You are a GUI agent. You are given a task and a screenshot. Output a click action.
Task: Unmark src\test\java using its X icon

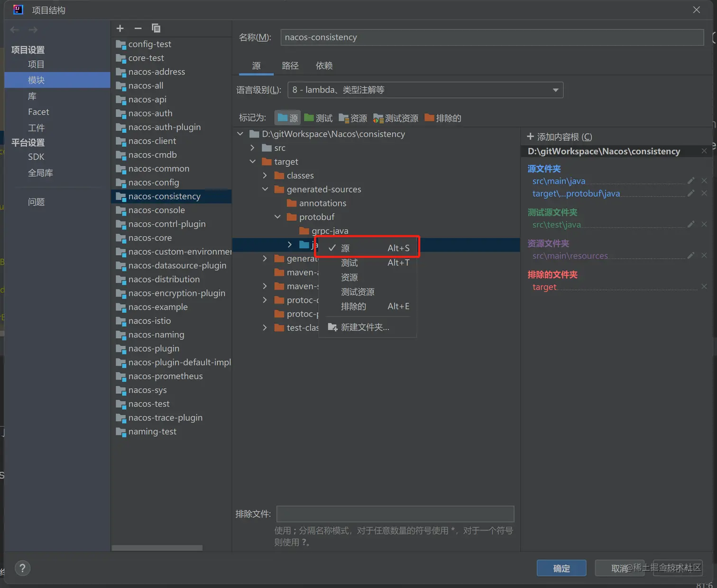pyautogui.click(x=704, y=225)
